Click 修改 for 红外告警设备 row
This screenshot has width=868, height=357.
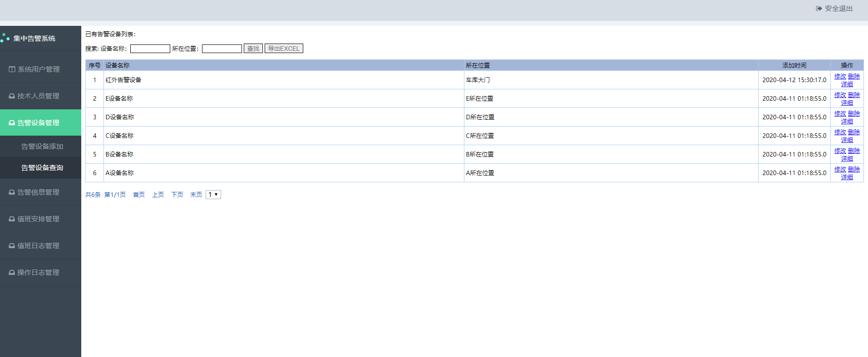(840, 76)
